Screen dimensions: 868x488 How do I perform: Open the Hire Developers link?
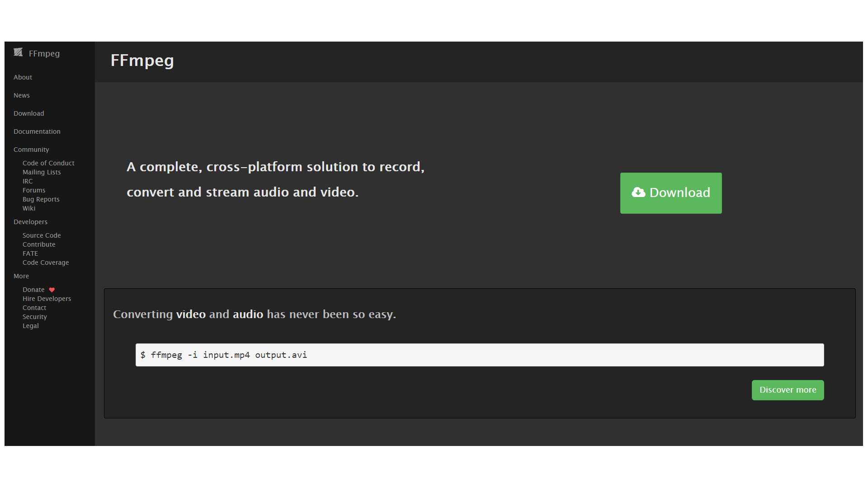(x=47, y=299)
